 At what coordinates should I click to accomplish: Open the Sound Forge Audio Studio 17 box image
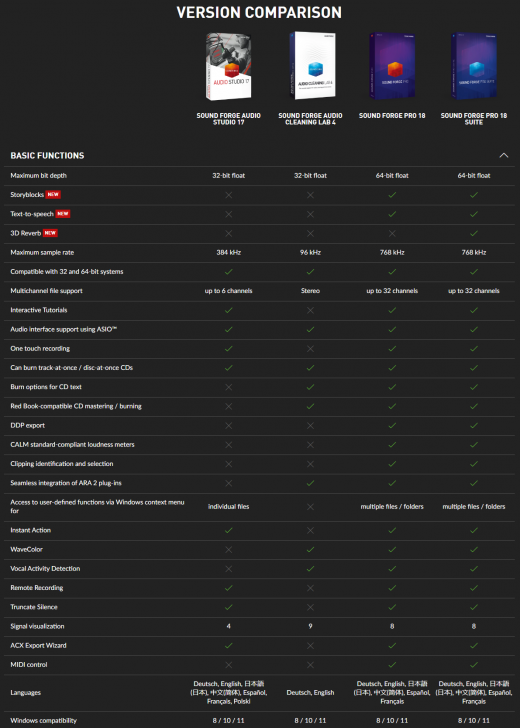[x=228, y=66]
